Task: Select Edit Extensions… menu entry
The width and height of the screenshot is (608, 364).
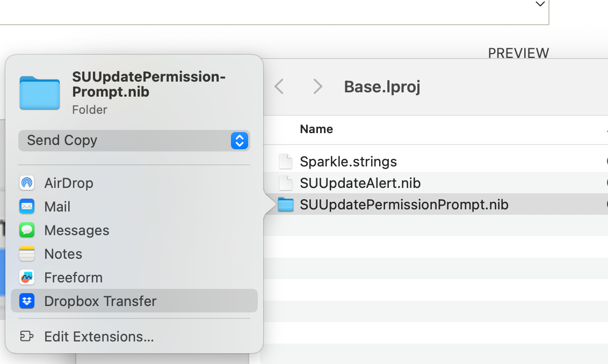Action: tap(99, 337)
